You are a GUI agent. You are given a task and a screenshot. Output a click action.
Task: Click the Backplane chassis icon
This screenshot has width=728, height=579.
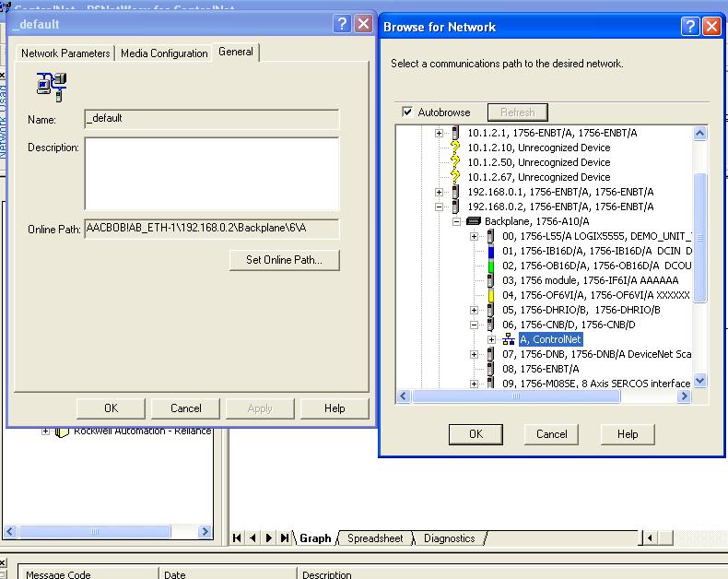coord(473,220)
